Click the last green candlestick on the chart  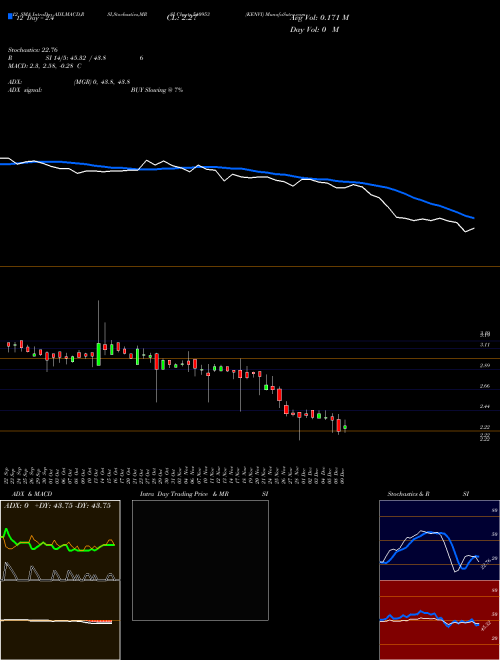click(345, 427)
